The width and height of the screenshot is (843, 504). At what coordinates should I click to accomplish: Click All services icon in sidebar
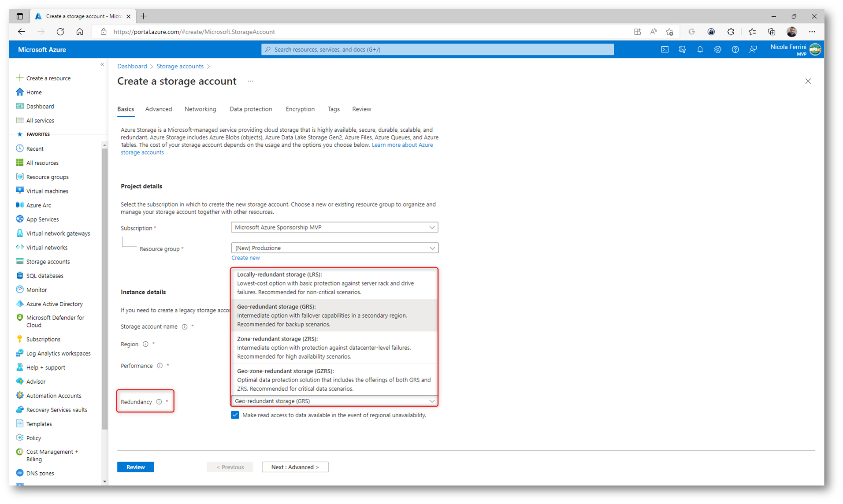19,120
